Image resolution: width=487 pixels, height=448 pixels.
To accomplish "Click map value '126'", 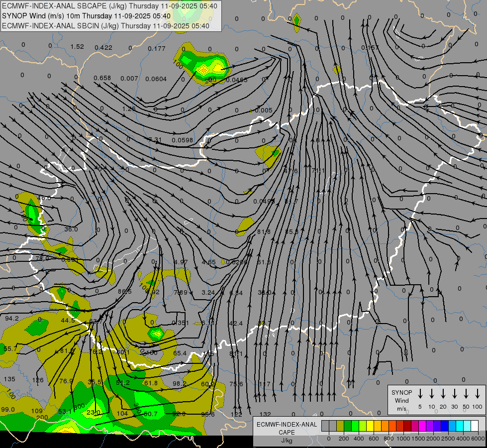I will [38, 380].
